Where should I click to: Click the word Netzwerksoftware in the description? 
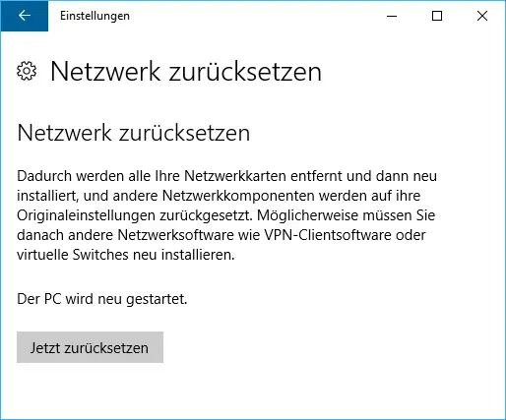(x=175, y=235)
